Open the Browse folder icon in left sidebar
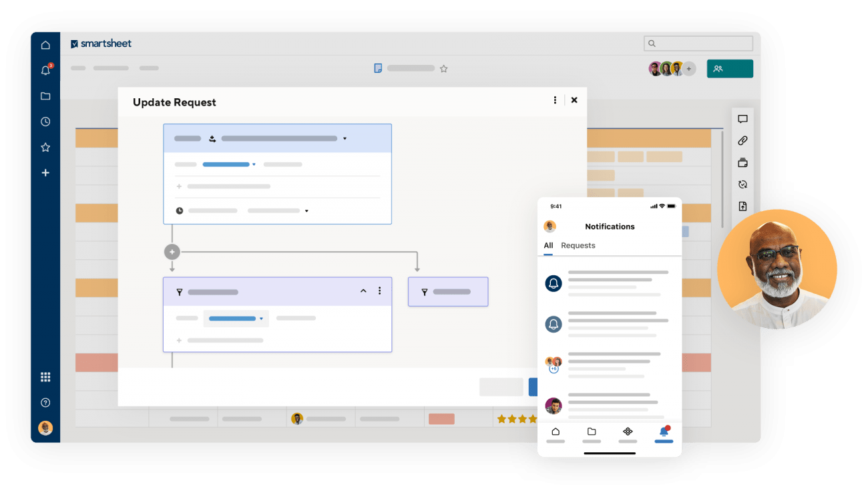Screen dimensions: 868x489 [45, 96]
